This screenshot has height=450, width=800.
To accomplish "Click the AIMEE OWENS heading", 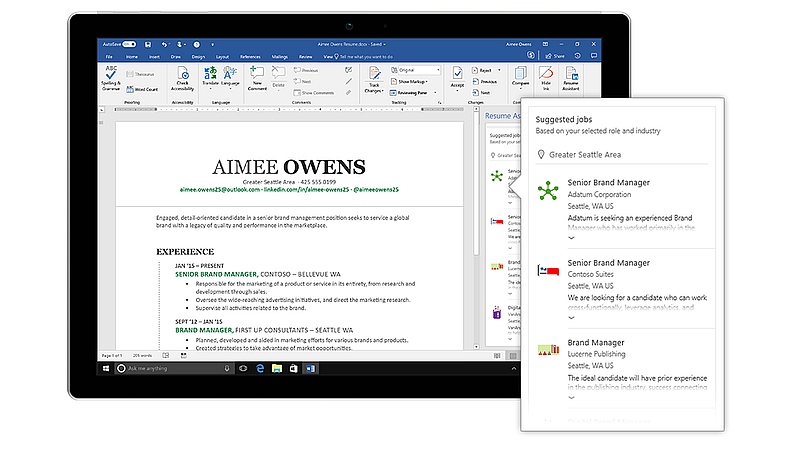I will (x=289, y=167).
